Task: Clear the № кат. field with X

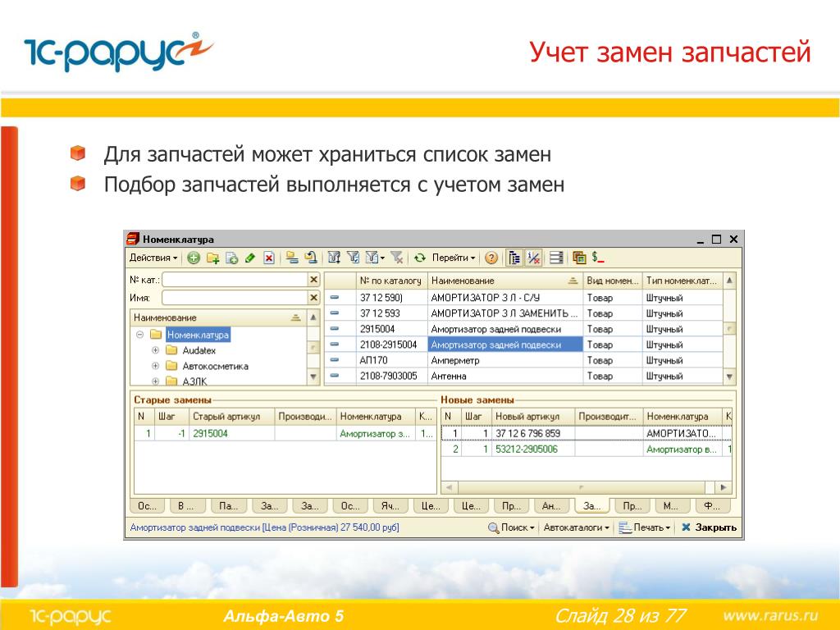Action: coord(314,280)
